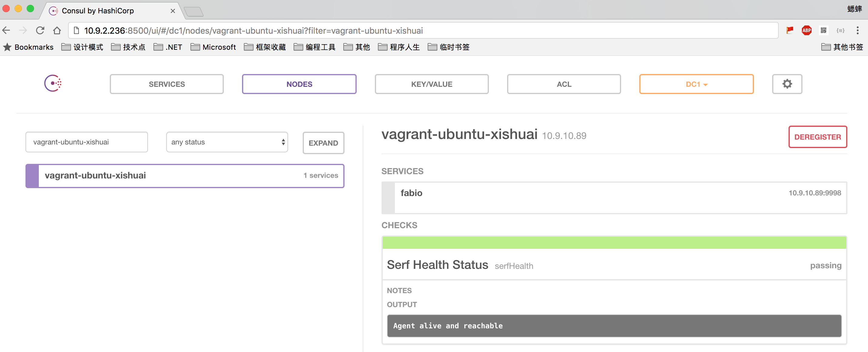
Task: Click the page info icon in address bar
Action: [x=76, y=31]
